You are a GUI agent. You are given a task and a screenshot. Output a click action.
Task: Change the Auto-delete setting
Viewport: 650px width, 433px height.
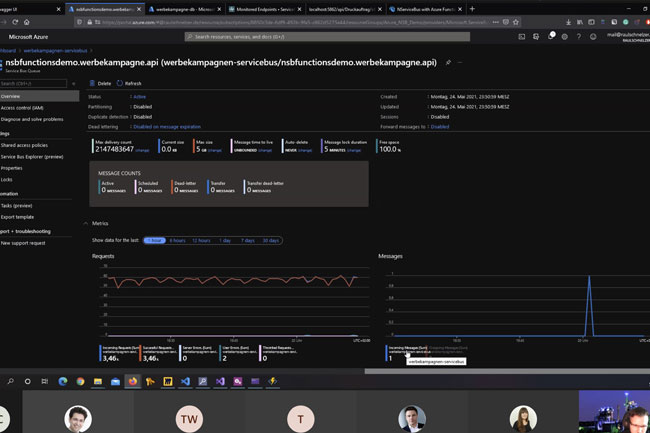tap(305, 151)
